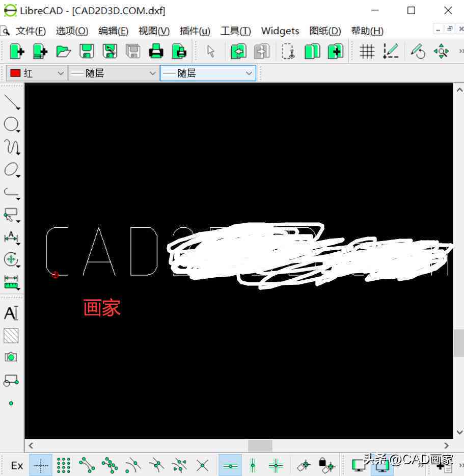Toggle snap on endpoints
The image size is (464, 476).
[87, 465]
